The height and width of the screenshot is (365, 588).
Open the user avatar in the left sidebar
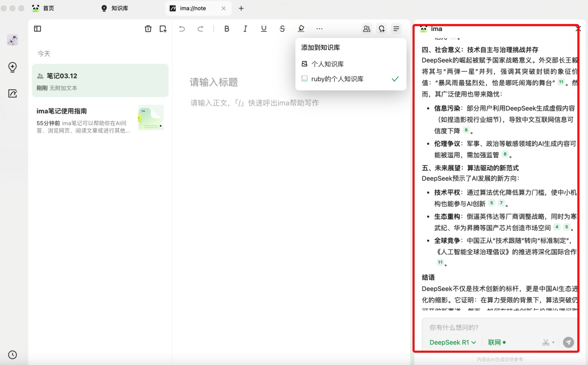pos(13,40)
